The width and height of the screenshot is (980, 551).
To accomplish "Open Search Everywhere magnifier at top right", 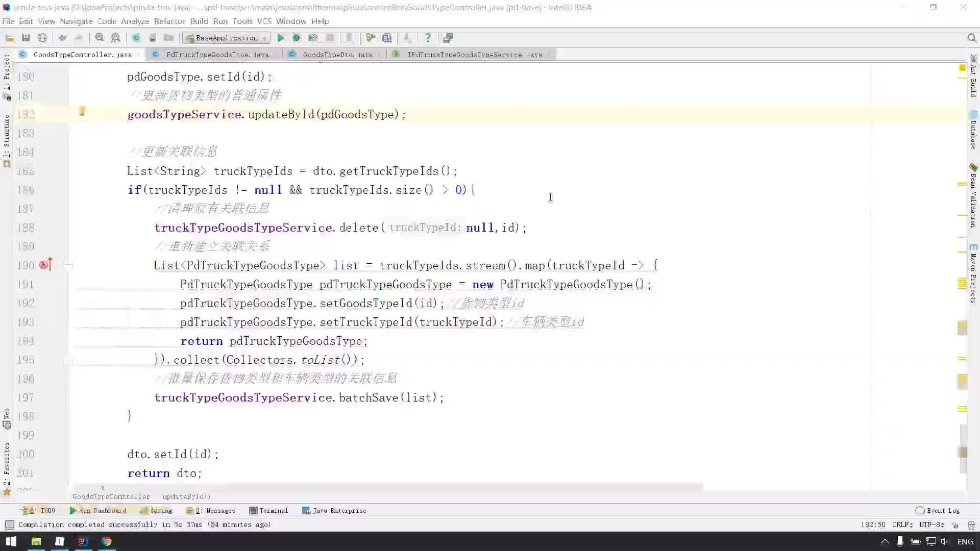I will click(971, 38).
